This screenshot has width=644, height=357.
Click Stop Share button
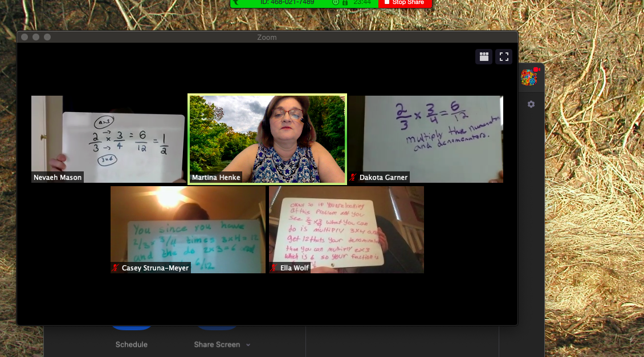[404, 3]
